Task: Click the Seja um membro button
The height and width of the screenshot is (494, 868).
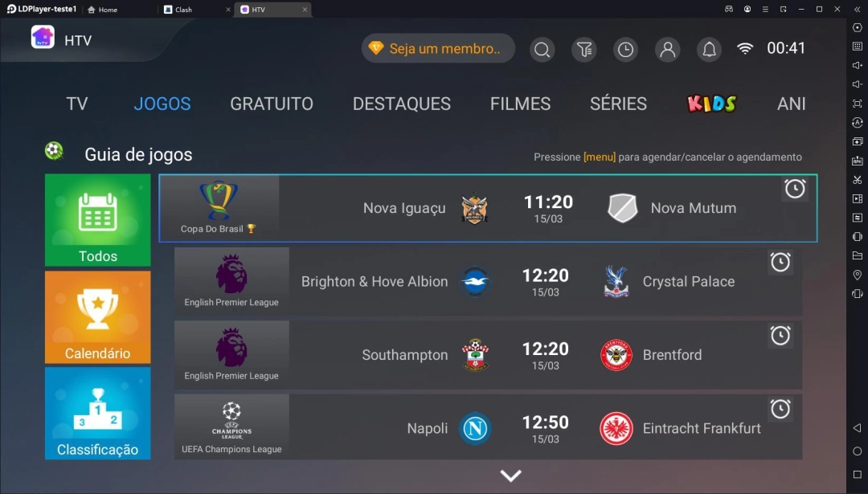Action: (438, 49)
